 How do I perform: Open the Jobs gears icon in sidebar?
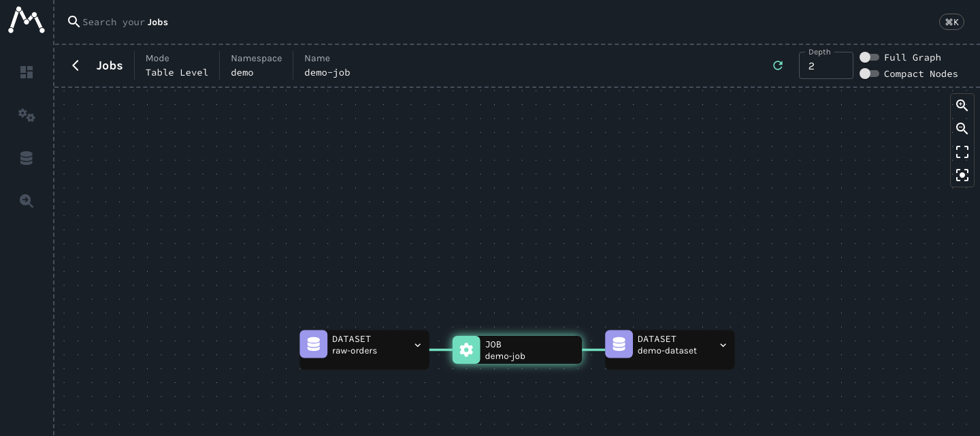coord(27,115)
